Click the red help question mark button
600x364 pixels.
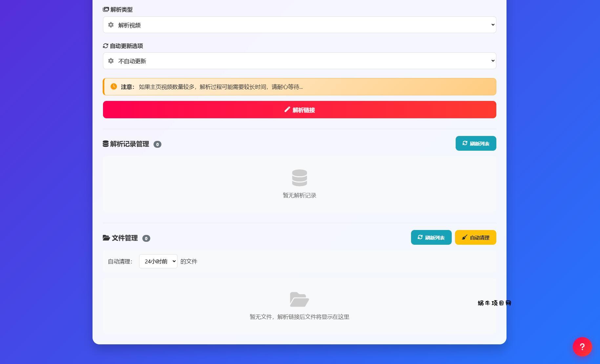pos(582,347)
